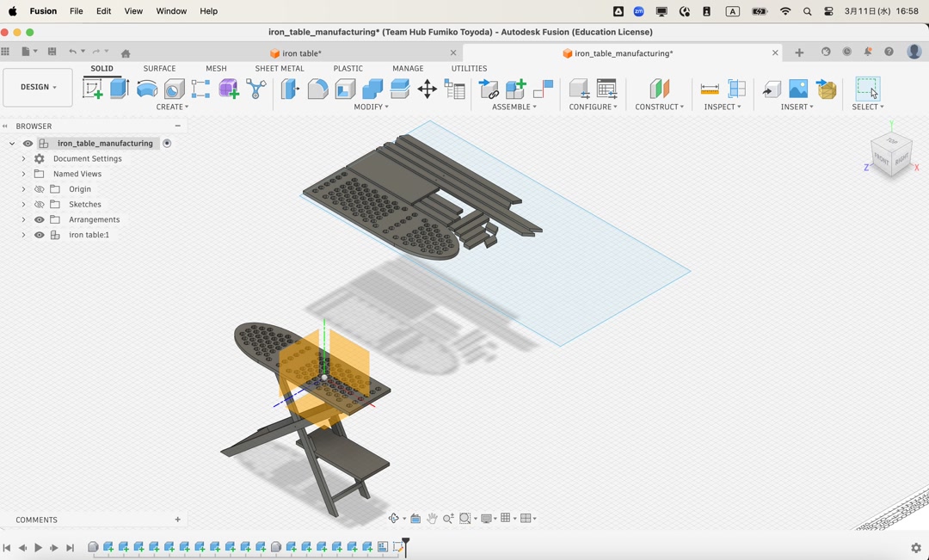Select the Create Form tool

click(229, 89)
